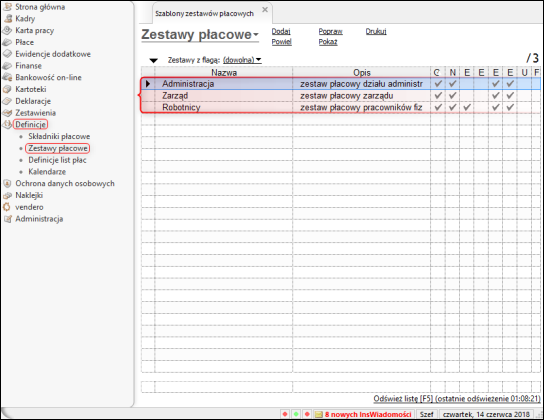This screenshot has height=420, width=544.
Task: Switch to Szablony zestawów płacowych tab
Action: coord(204,14)
